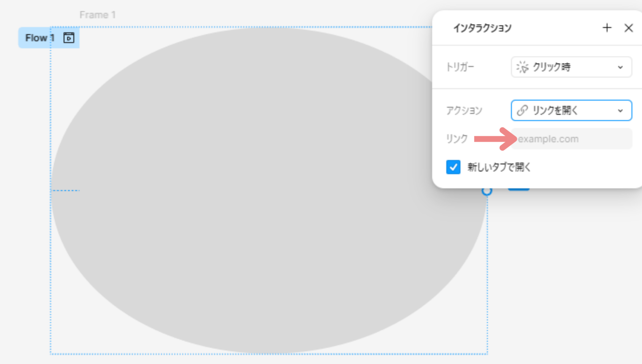Click the blue element beneath the panel
This screenshot has width=642, height=364.
click(519, 189)
